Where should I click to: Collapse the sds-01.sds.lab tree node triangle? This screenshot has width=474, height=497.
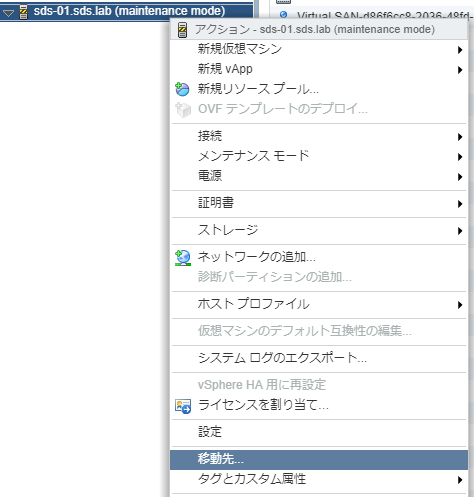coord(8,13)
